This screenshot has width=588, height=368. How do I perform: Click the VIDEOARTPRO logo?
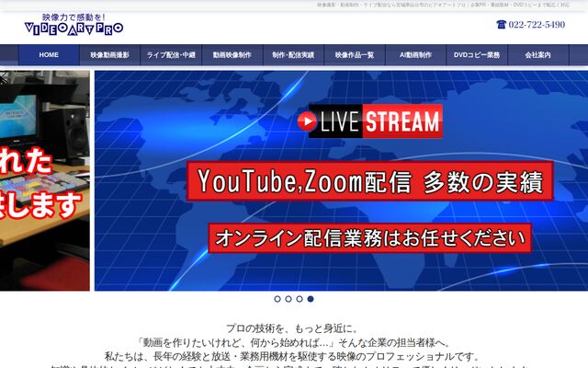[x=73, y=25]
